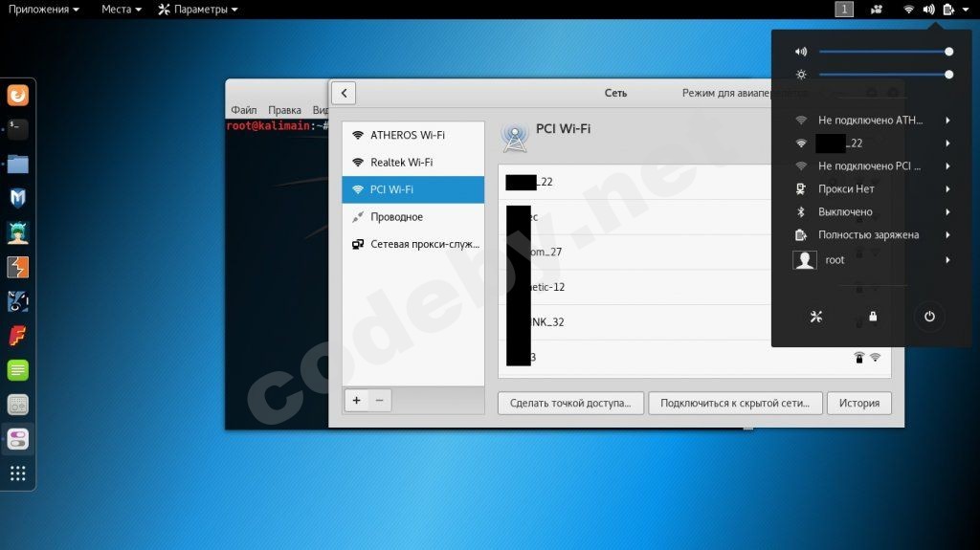Add a network connection with plus button
Image resolution: width=980 pixels, height=550 pixels.
pos(356,401)
